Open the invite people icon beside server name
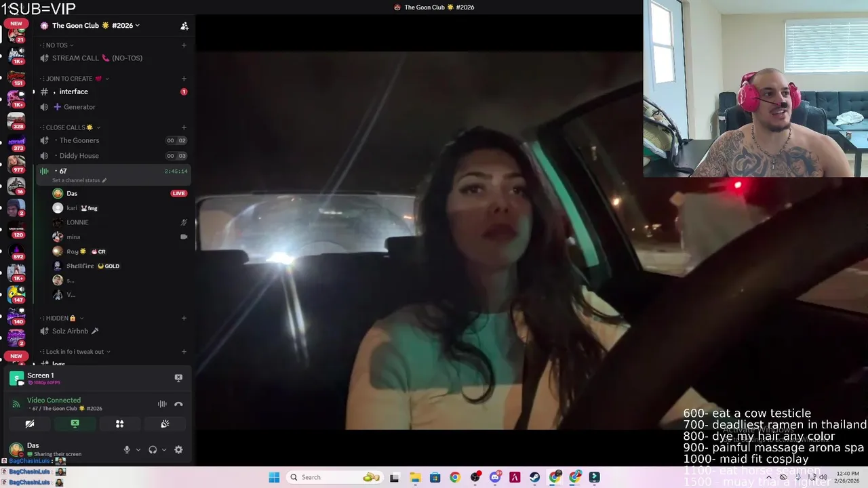This screenshot has width=868, height=488. click(x=184, y=26)
